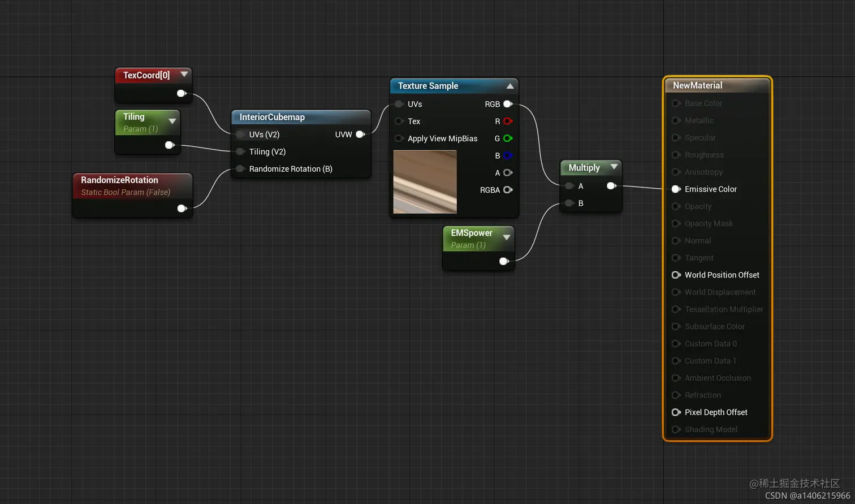Select the RGB output pin on Texture Sample
Viewport: 855px width, 504px height.
[x=507, y=104]
